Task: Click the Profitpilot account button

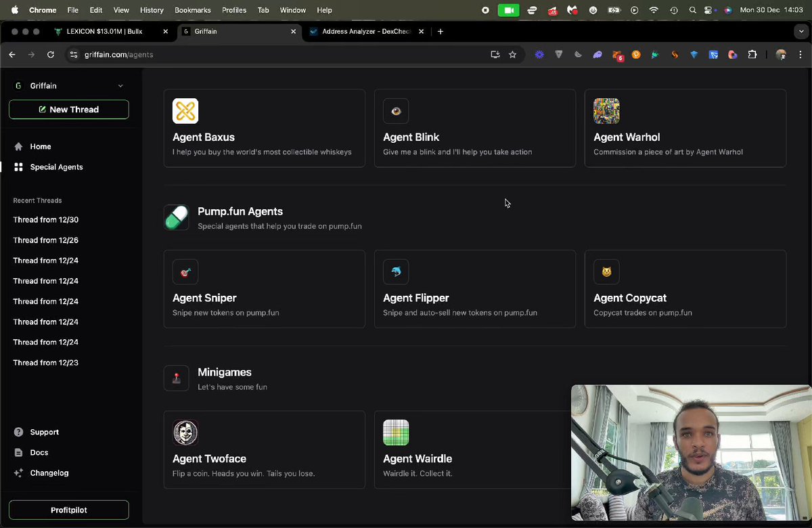Action: (69, 510)
